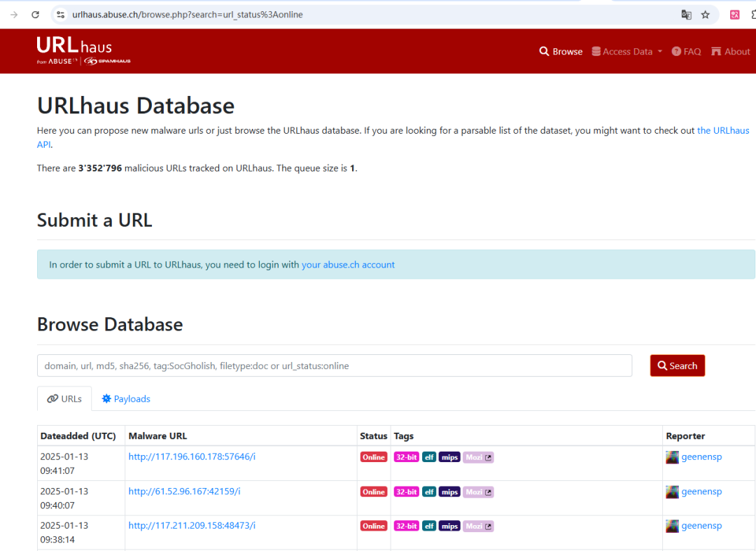Click the 32-bit tag in 117.196.160.178 row
Screen dimensions: 756x551
pos(407,457)
